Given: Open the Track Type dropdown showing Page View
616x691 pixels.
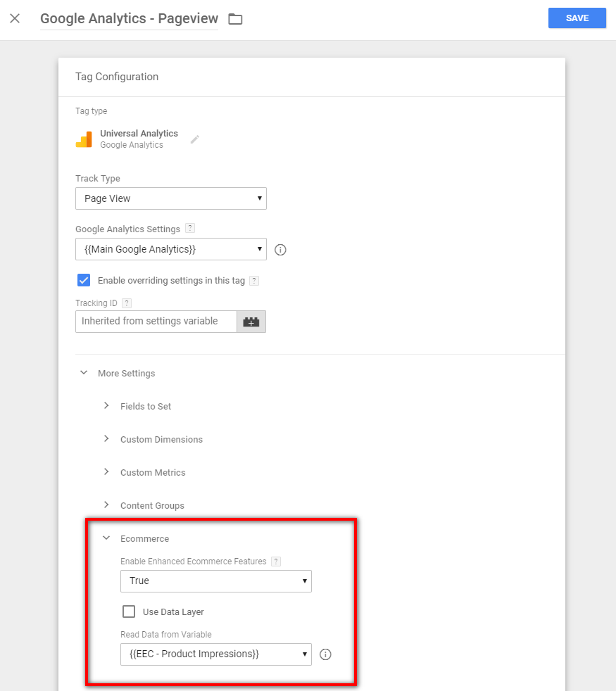Looking at the screenshot, I should click(171, 198).
